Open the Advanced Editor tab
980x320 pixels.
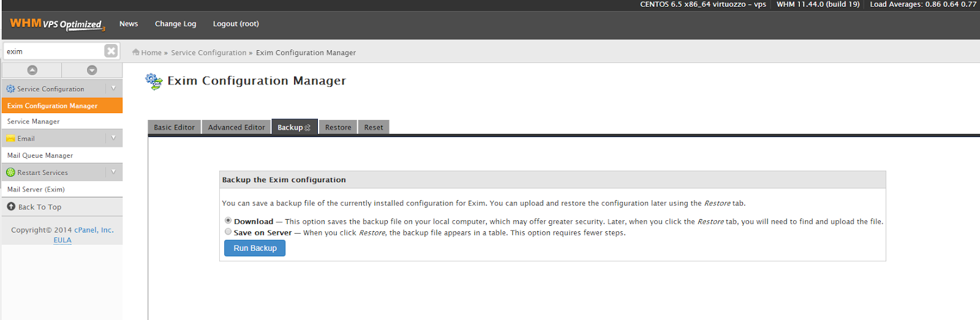pos(236,127)
